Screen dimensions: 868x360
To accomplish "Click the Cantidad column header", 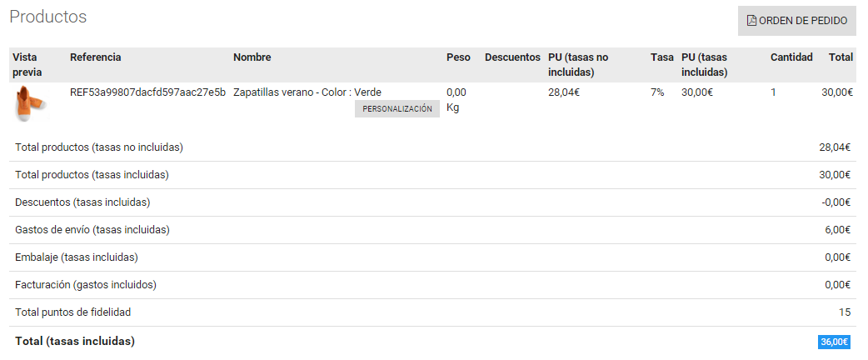I will [791, 57].
